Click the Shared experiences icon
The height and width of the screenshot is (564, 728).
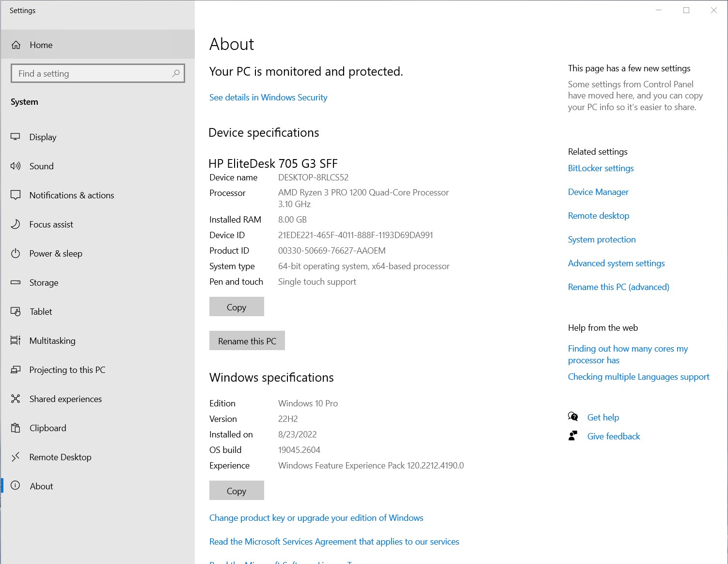click(x=16, y=399)
